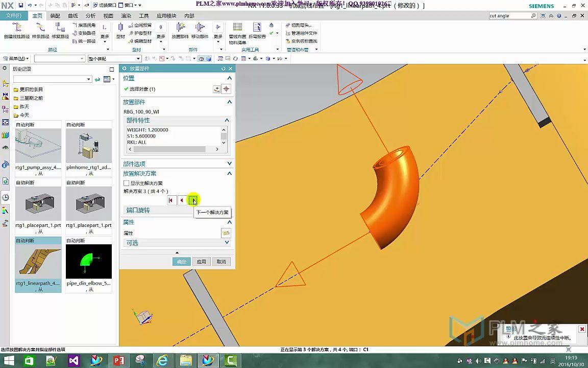Click the Save icon in the title bar

pos(20,5)
